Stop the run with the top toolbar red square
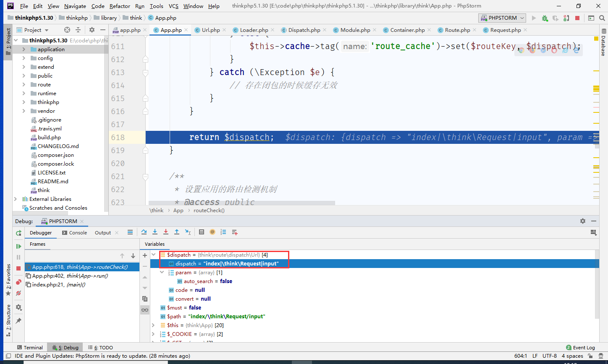The width and height of the screenshot is (608, 364). [577, 18]
